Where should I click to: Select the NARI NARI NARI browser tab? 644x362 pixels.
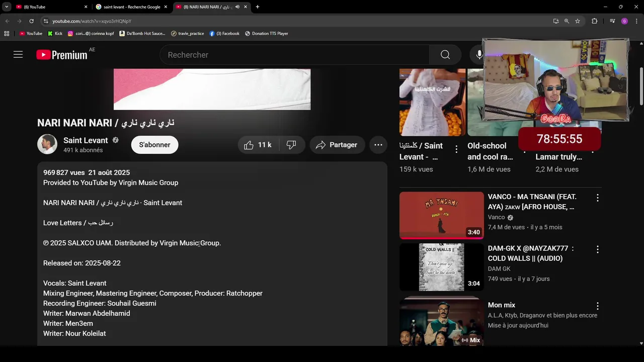click(206, 7)
